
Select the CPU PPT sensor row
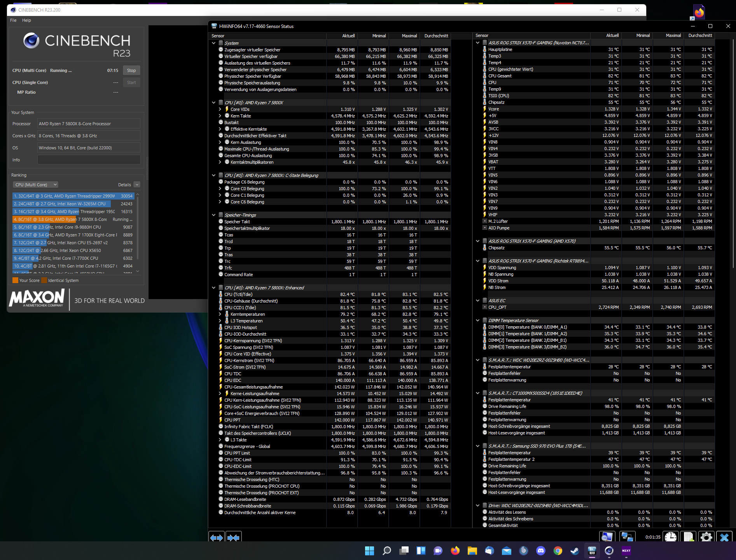(334, 420)
